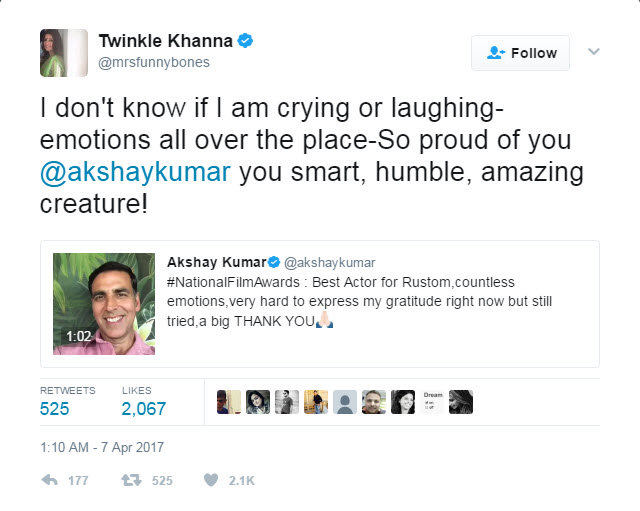View the 2,067 likes list
Viewport: 640px width, 511px height.
pos(143,408)
